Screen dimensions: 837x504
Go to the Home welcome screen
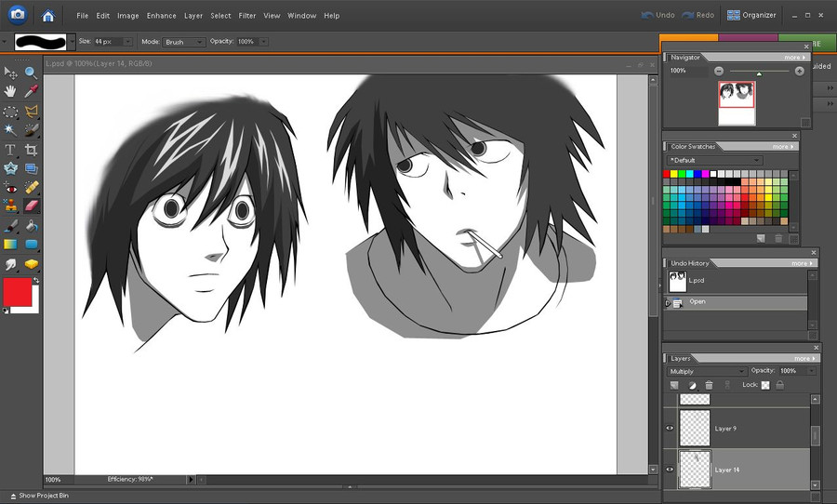(x=48, y=16)
